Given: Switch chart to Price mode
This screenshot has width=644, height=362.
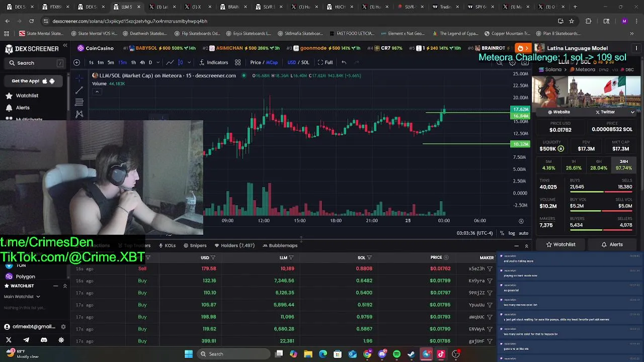Looking at the screenshot, I should click(x=256, y=62).
